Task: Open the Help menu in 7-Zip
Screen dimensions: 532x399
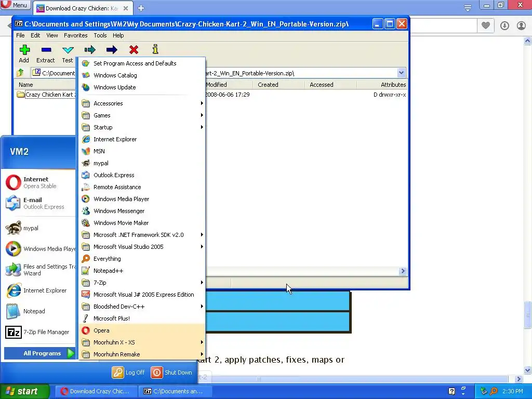Action: 118,35
